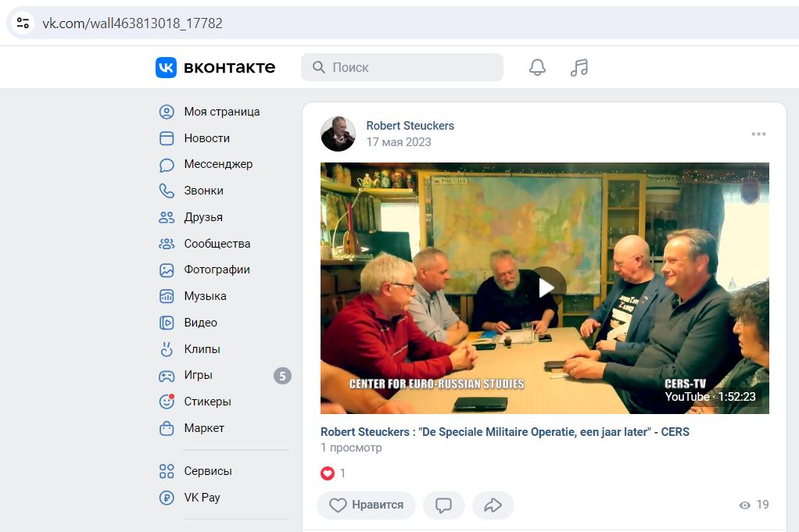The width and height of the screenshot is (799, 532).
Task: Click the Robert Steuckers author name
Action: (410, 126)
